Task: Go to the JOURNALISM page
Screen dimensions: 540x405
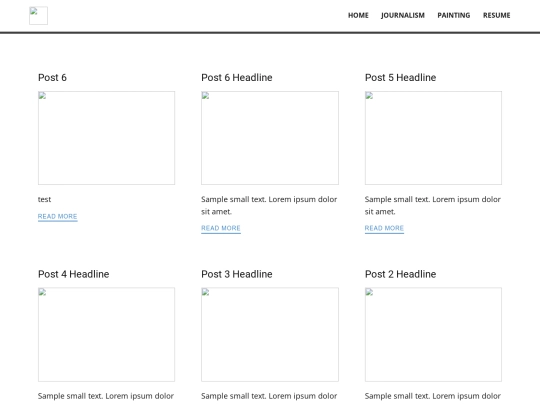Action: [403, 15]
